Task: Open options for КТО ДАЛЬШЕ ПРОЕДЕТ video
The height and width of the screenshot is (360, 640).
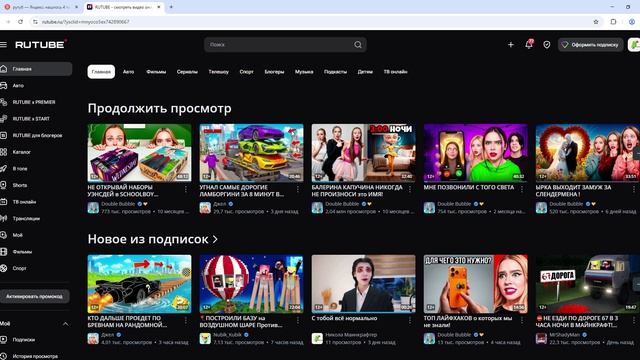Action: click(x=186, y=320)
